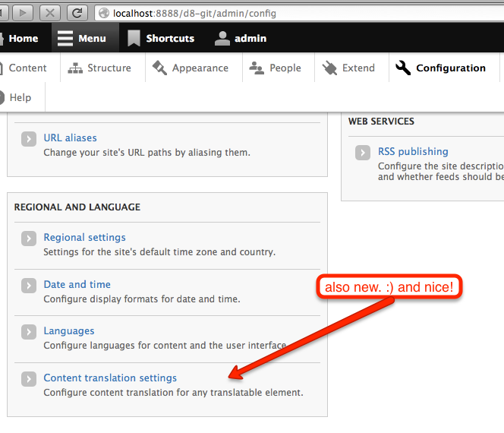The image size is (504, 433).
Task: Click the People users icon
Action: 257,68
